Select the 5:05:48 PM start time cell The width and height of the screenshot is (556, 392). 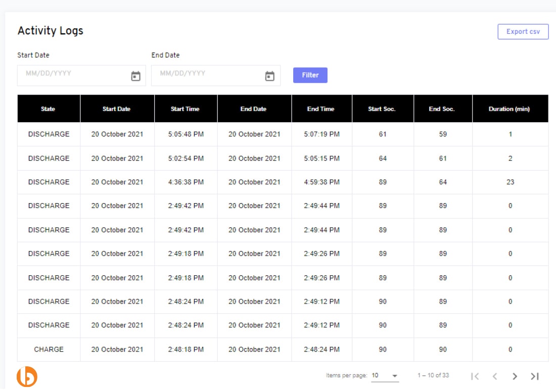[186, 134]
